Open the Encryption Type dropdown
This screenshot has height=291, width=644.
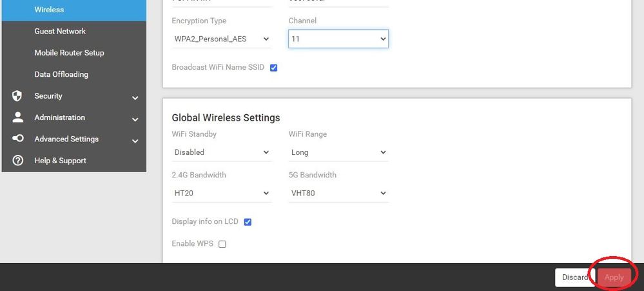click(221, 39)
